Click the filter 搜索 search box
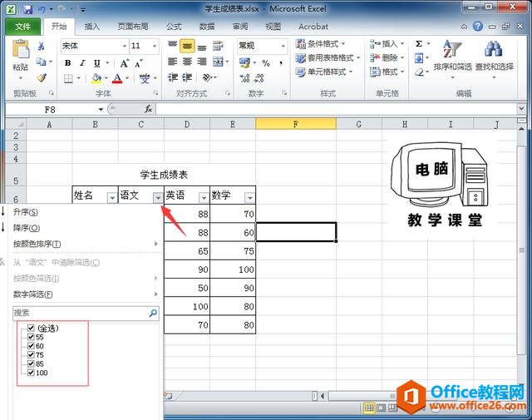Viewport: 532px width, 420px height. coord(86,313)
